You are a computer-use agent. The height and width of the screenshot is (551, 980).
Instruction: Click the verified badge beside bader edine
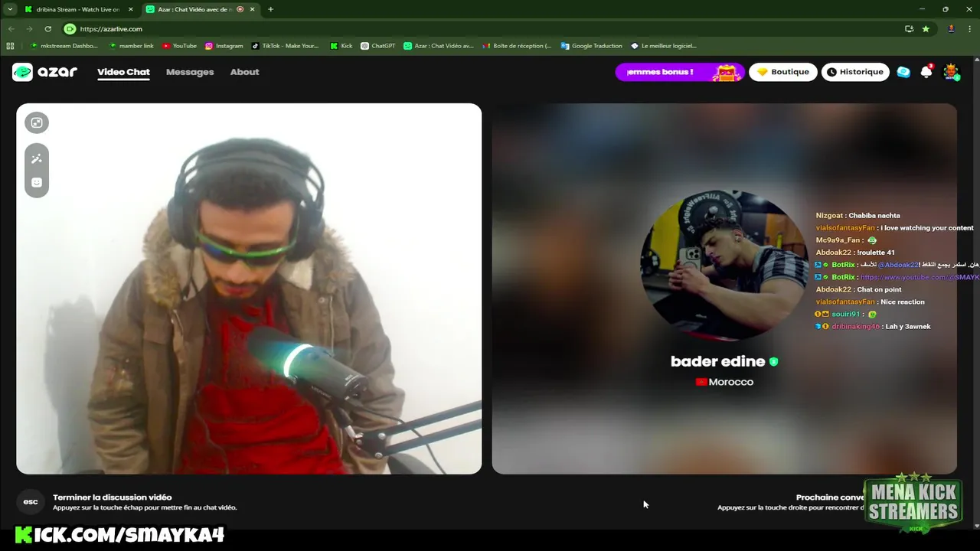(773, 361)
